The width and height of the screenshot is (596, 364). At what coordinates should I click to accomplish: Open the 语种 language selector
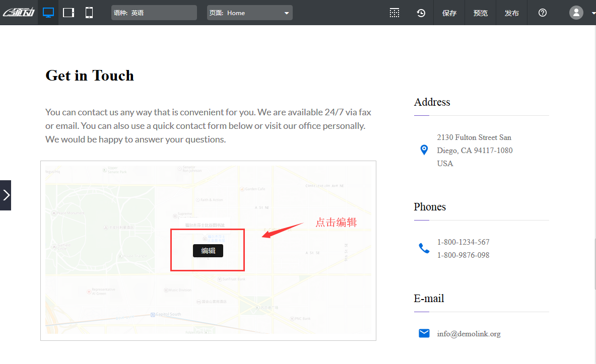154,13
